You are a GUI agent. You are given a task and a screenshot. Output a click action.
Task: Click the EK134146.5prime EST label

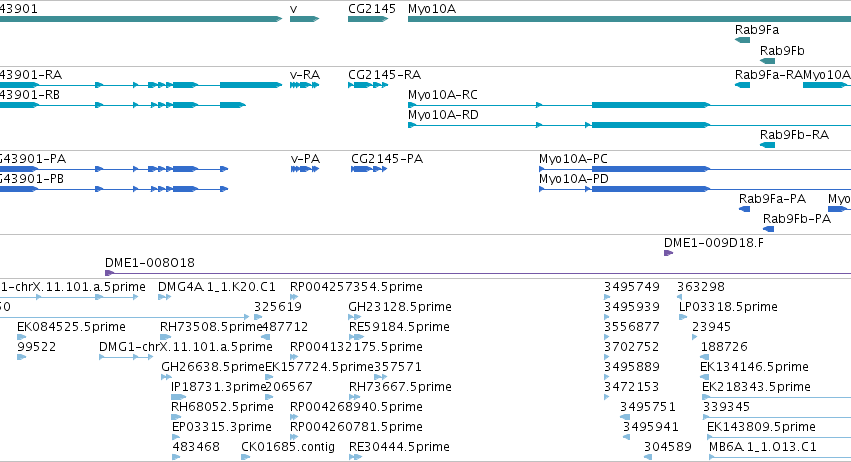[x=754, y=368]
